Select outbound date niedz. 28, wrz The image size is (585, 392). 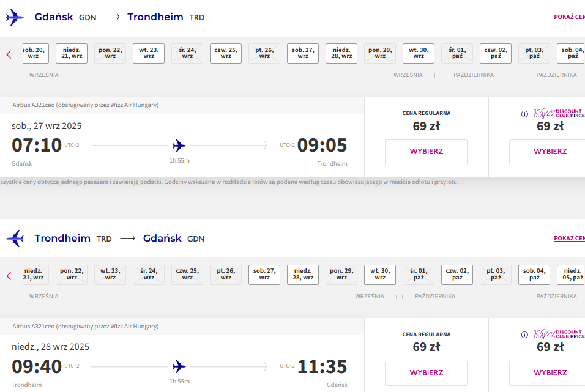[341, 53]
